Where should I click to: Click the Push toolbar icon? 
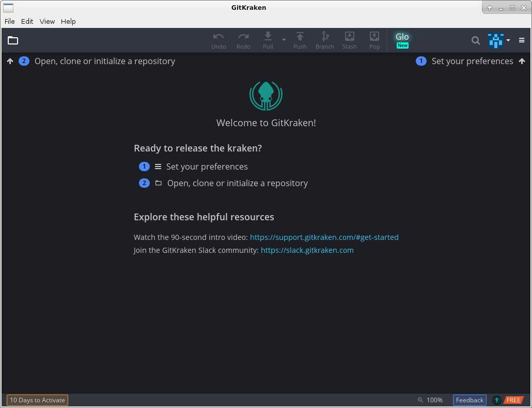click(x=300, y=41)
